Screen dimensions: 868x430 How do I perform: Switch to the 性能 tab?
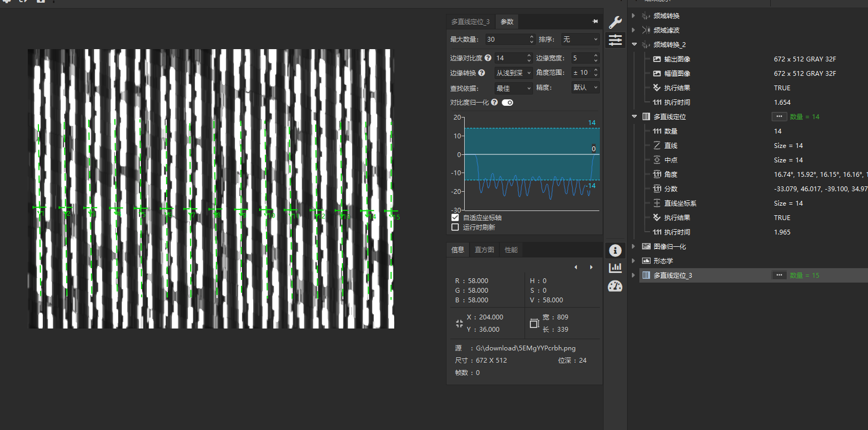click(511, 250)
